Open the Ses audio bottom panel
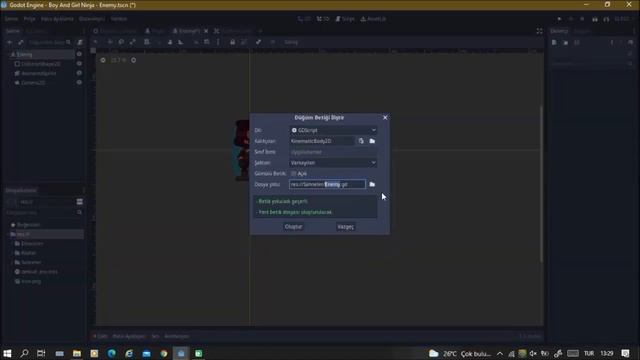The width and height of the screenshot is (640, 360). [x=155, y=336]
